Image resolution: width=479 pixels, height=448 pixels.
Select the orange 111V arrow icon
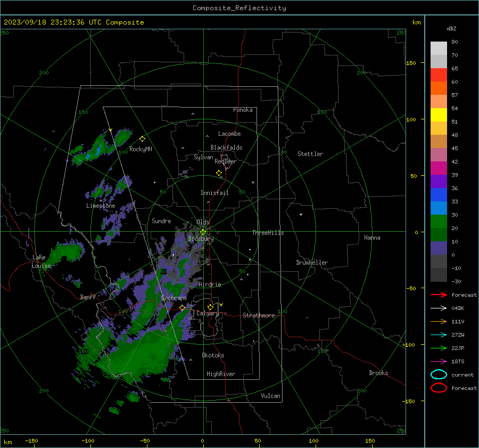tap(439, 321)
